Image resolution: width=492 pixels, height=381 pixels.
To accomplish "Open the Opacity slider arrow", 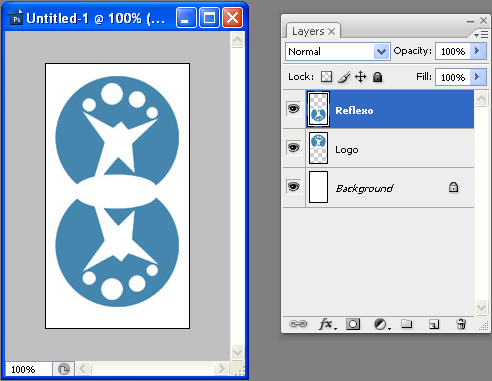I will coord(478,51).
